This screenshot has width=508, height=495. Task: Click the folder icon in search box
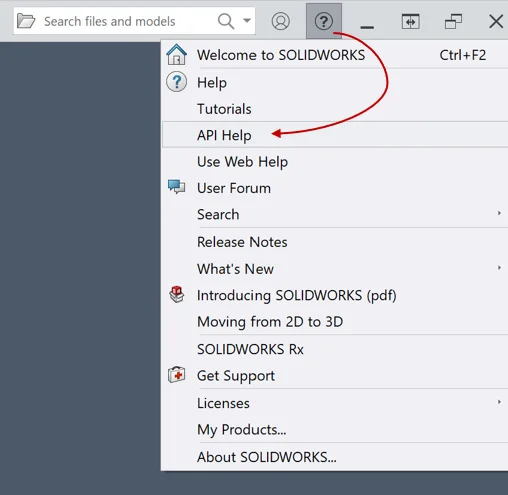(26, 21)
